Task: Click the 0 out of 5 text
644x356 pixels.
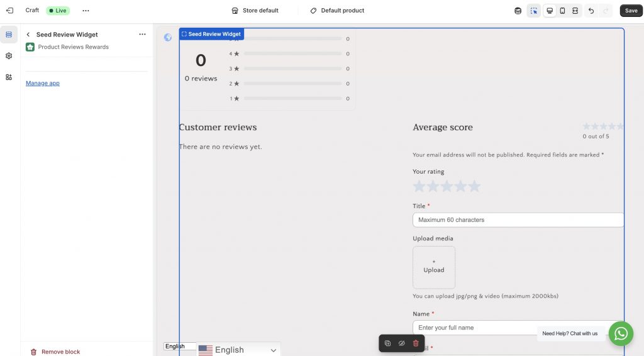Action: pyautogui.click(x=596, y=136)
